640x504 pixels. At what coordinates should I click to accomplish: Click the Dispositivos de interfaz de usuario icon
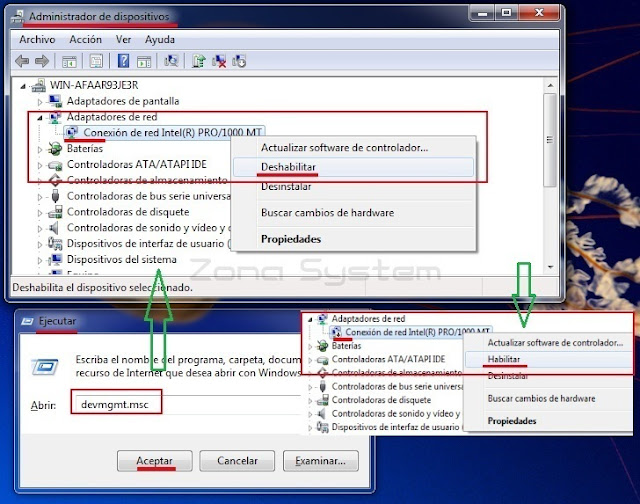(x=55, y=243)
